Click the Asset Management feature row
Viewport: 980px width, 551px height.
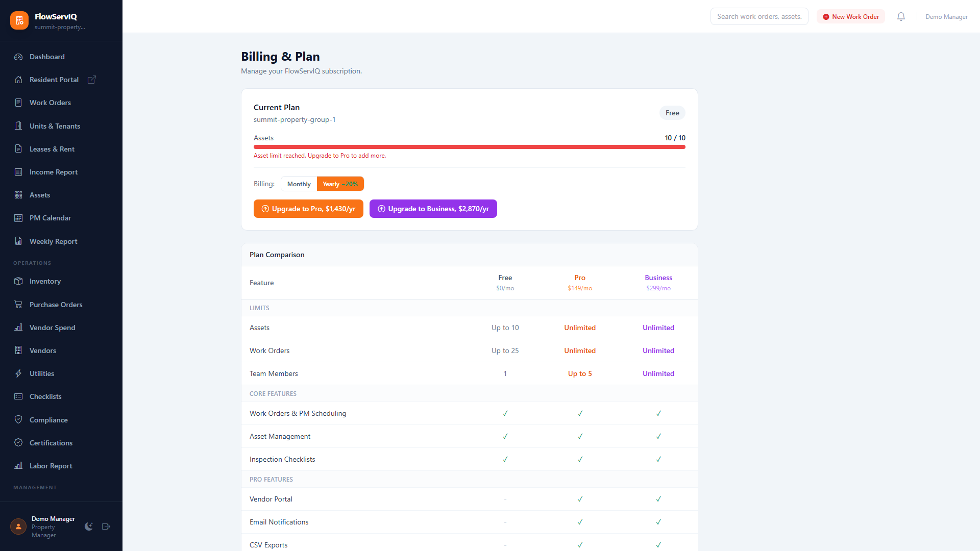coord(470,436)
